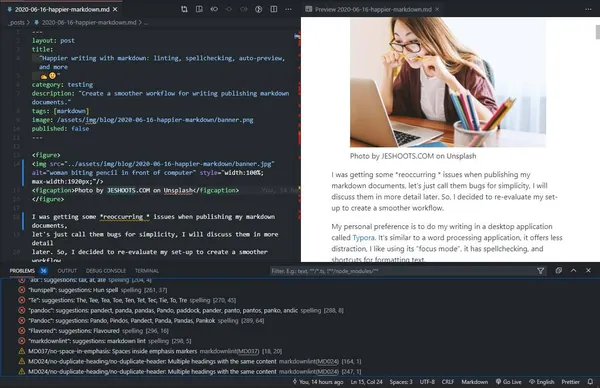Start the Go Live server

pyautogui.click(x=509, y=382)
